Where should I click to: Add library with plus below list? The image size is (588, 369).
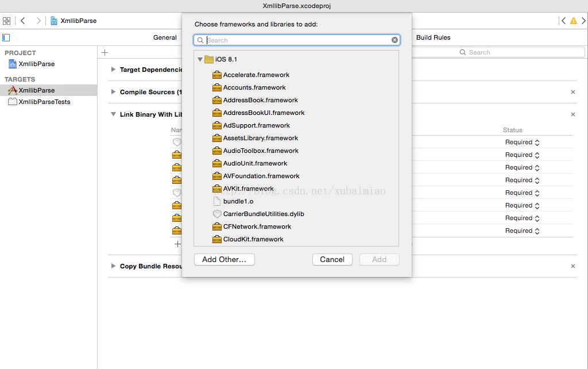click(x=178, y=244)
